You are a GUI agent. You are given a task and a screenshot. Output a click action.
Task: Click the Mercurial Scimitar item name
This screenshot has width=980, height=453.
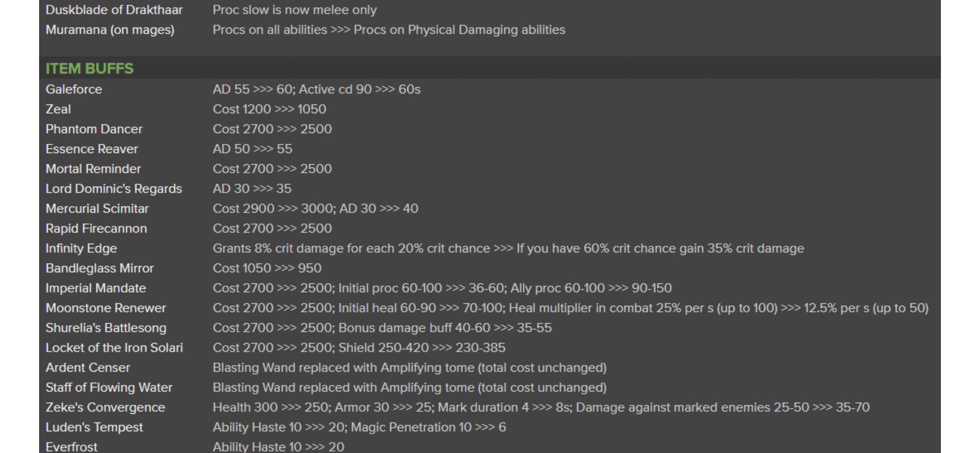(97, 209)
